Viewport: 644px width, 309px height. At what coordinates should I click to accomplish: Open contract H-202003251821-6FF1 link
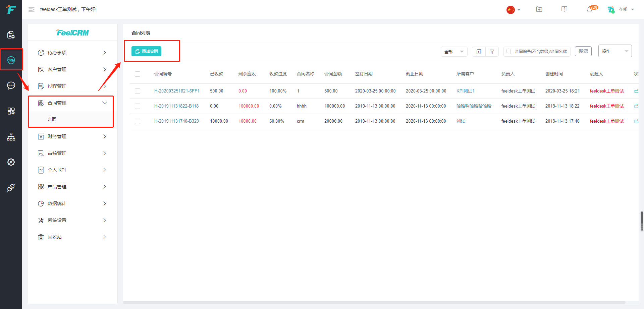pos(177,91)
